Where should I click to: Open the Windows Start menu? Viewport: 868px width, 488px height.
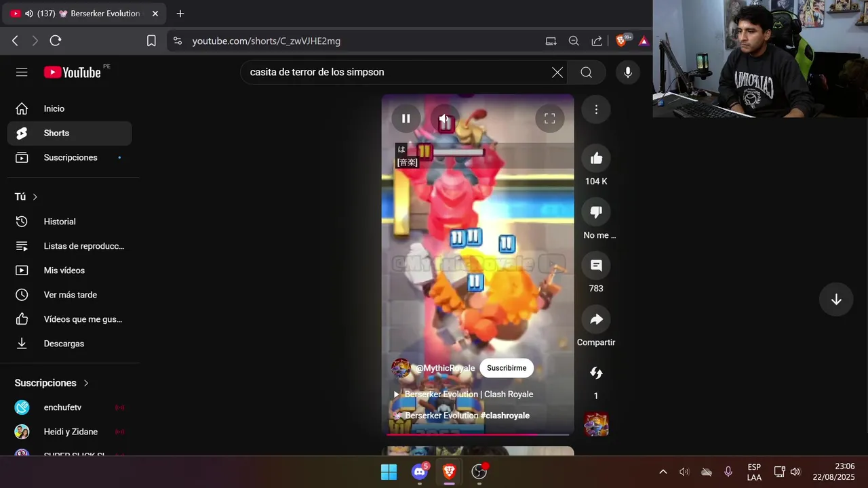click(x=389, y=472)
